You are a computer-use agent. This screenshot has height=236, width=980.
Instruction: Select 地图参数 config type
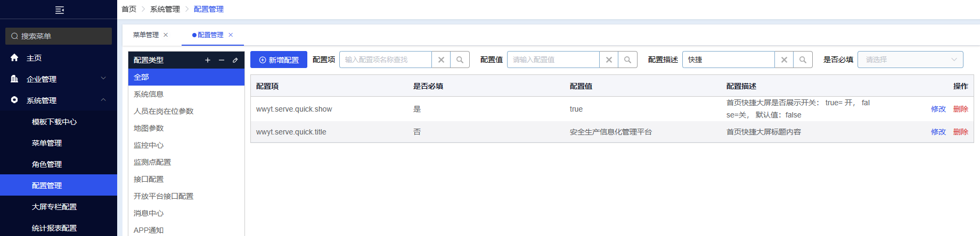pyautogui.click(x=186, y=128)
